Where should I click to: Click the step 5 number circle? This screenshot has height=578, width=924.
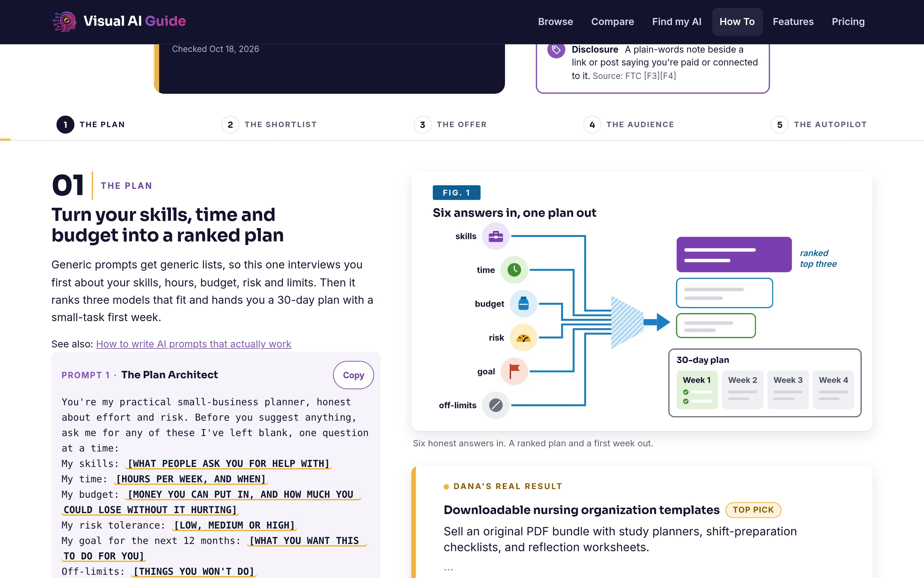tap(780, 125)
